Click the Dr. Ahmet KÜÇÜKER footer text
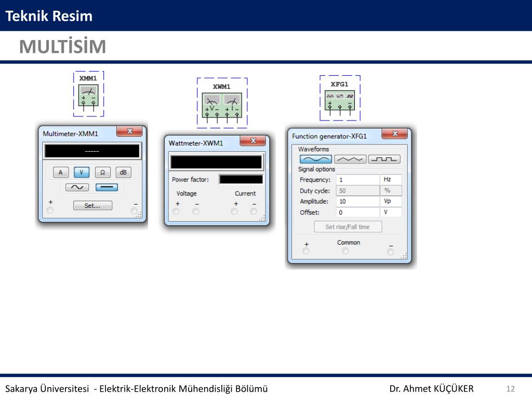The image size is (532, 399). [x=431, y=389]
